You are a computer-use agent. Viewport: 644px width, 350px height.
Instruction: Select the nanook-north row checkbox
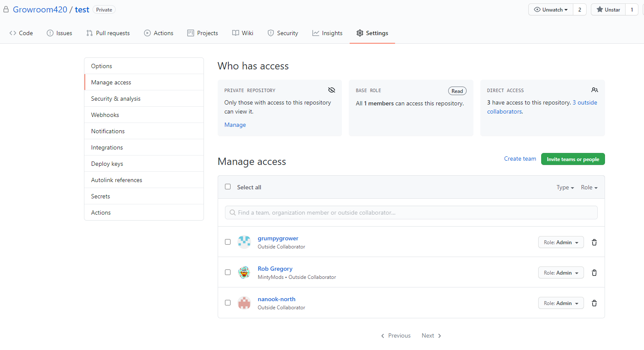tap(228, 303)
